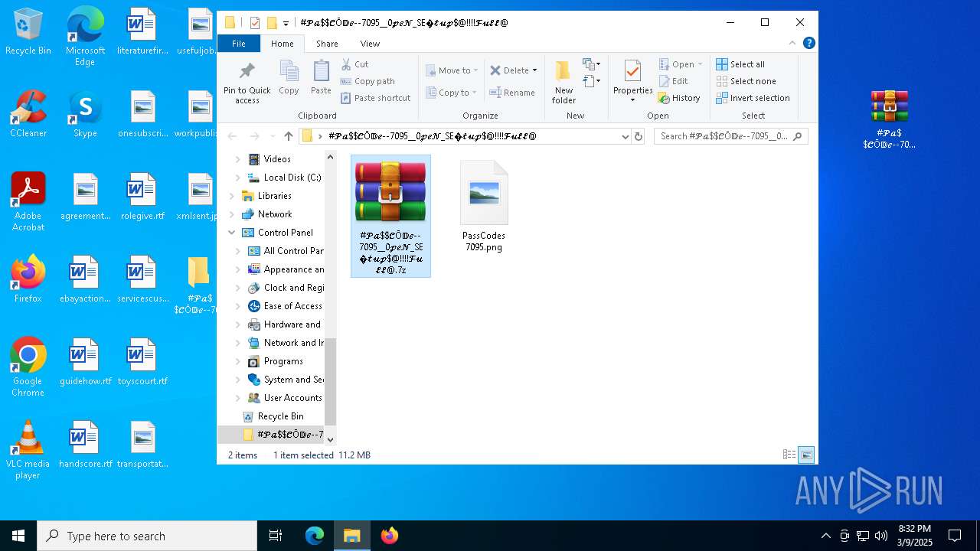Click Select all

coord(740,64)
